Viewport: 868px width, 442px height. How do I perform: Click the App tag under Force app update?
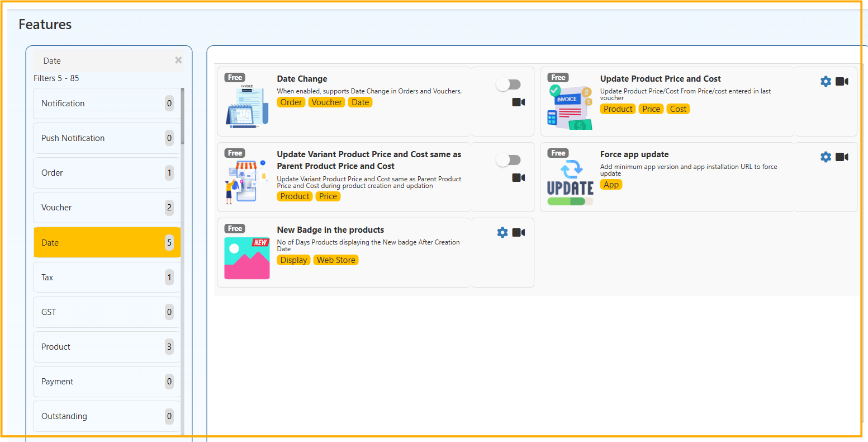coord(611,185)
